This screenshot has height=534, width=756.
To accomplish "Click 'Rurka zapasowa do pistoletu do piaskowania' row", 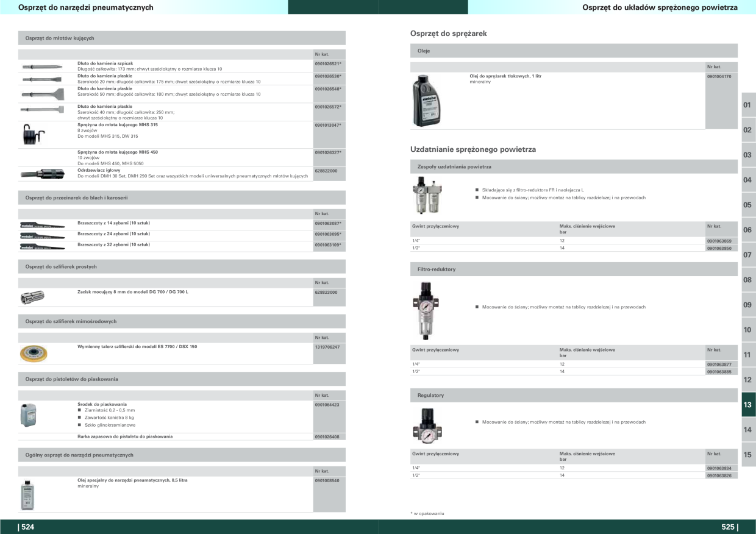I will click(x=182, y=436).
